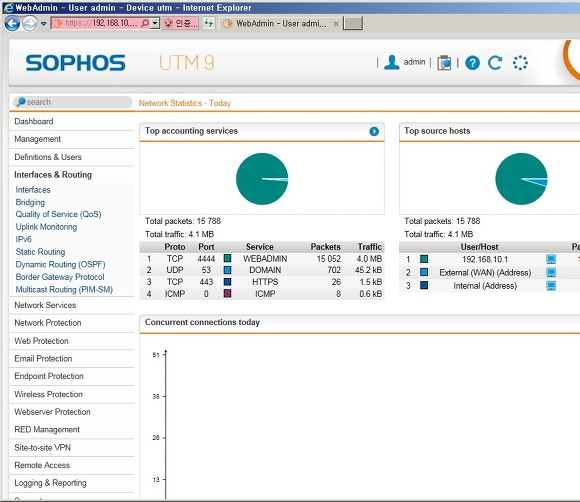Close the WebAdmin browser tab
Viewport: 580px width, 502px height.
point(336,24)
